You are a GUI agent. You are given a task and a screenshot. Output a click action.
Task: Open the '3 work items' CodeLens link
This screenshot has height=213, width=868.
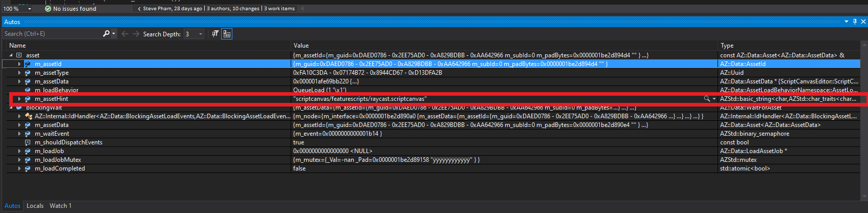[x=279, y=9]
